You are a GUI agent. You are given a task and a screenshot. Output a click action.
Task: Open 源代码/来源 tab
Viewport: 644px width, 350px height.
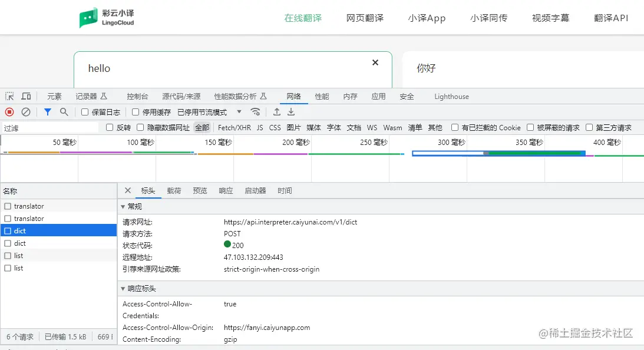pos(181,97)
